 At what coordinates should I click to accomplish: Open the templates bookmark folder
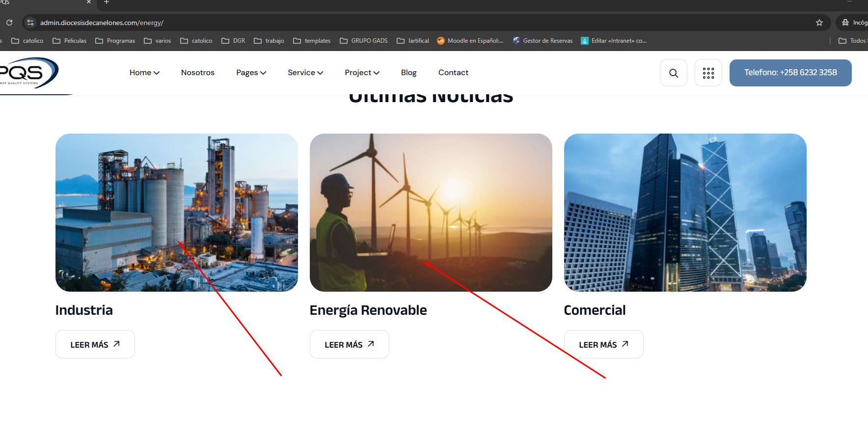(312, 41)
